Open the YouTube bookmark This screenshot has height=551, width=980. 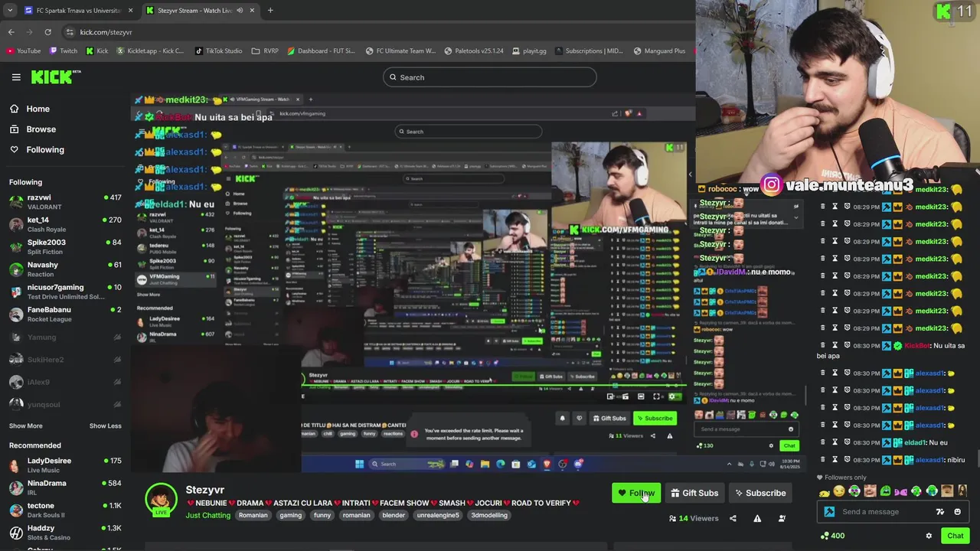pos(24,51)
